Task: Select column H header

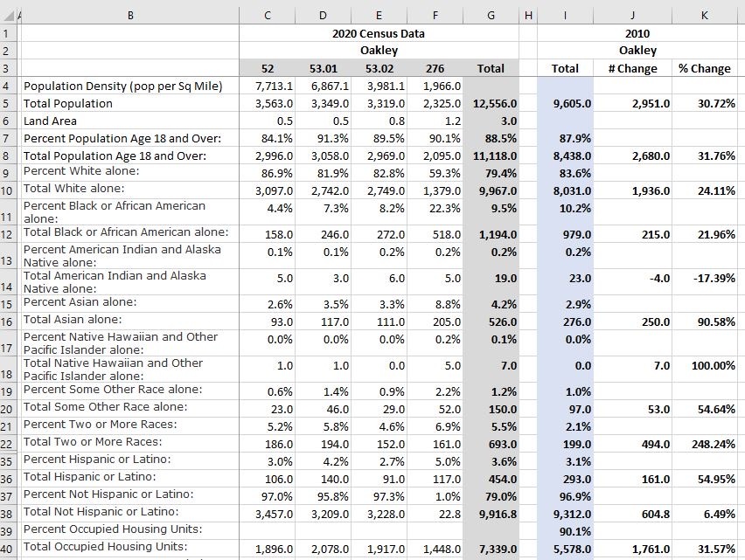Action: coord(528,16)
